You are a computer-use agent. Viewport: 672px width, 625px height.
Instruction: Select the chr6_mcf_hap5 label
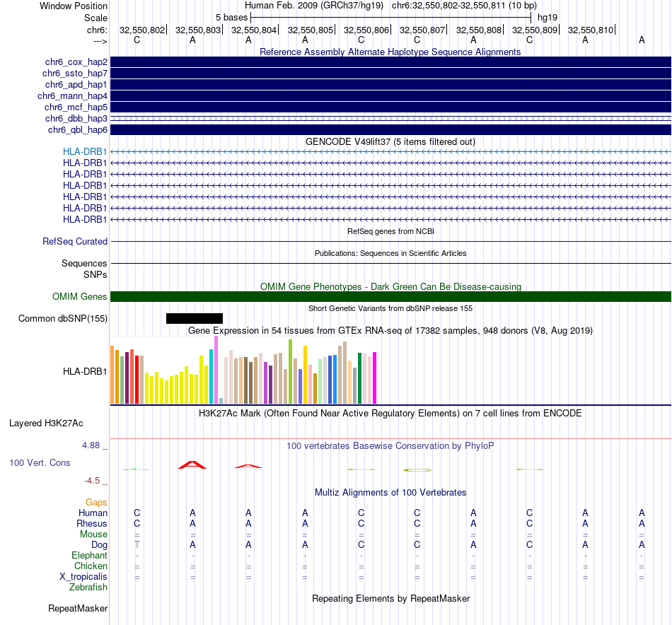point(76,107)
